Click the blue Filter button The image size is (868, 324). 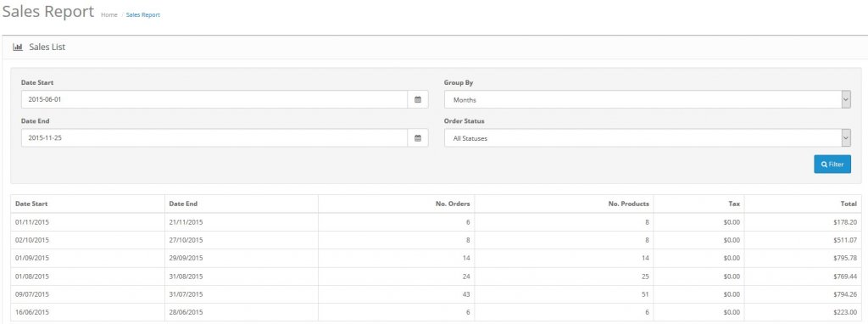tap(832, 164)
